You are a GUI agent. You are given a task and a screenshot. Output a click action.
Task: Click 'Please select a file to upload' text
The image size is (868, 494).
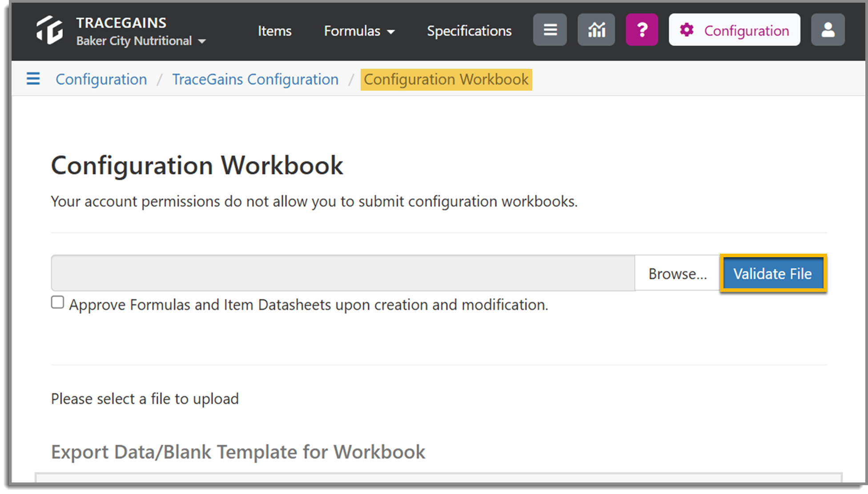145,398
